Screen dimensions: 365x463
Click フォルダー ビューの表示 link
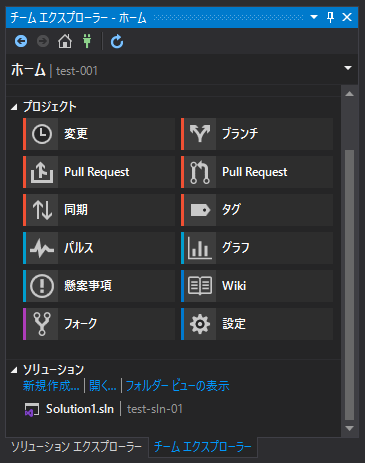coord(178,386)
